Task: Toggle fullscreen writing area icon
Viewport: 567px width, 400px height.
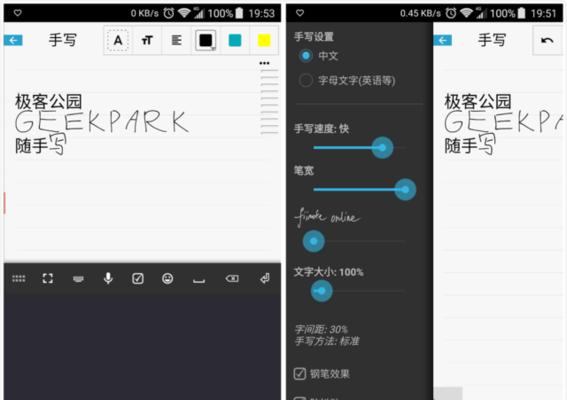Action: (48, 278)
